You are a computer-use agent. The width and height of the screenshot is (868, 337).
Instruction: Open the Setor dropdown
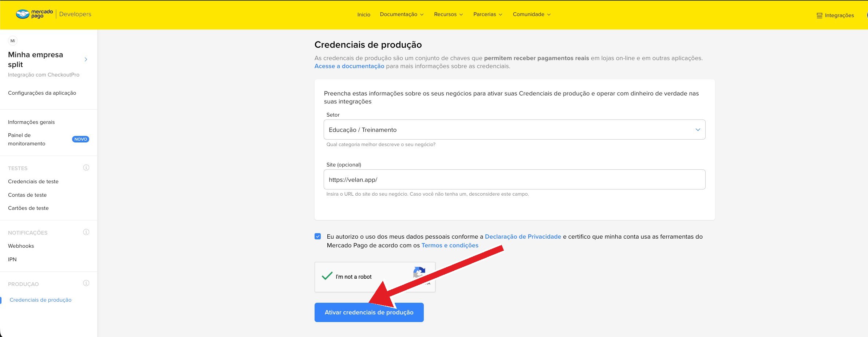click(x=514, y=130)
